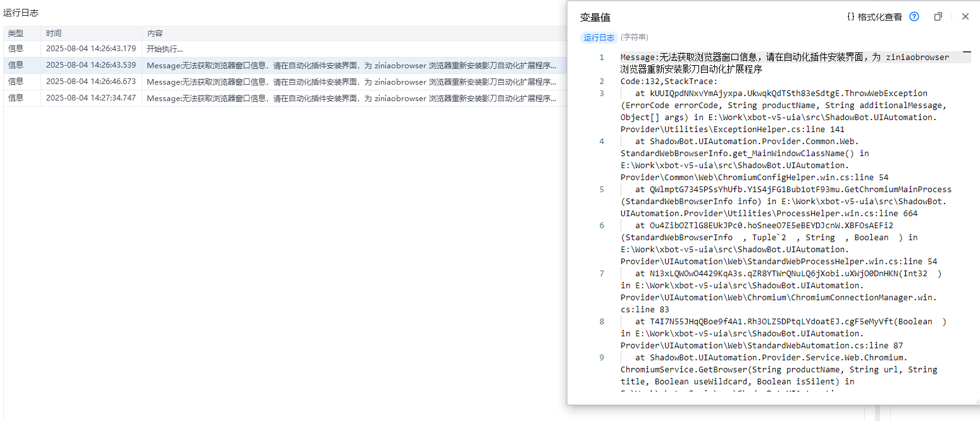Click line number 1 in the code viewer
Screen dimensions: 980x421
[x=602, y=58]
